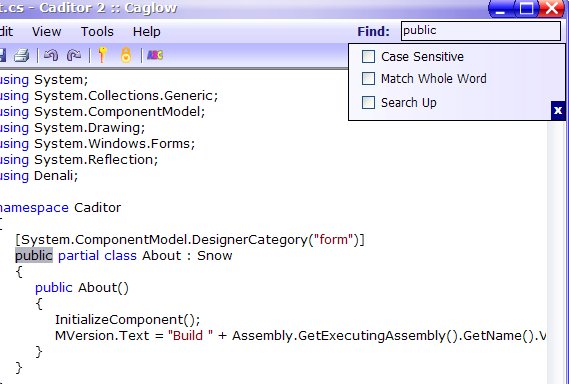Image resolution: width=569 pixels, height=384 pixels.
Task: Click the Redo arrow icon
Action: click(x=74, y=55)
